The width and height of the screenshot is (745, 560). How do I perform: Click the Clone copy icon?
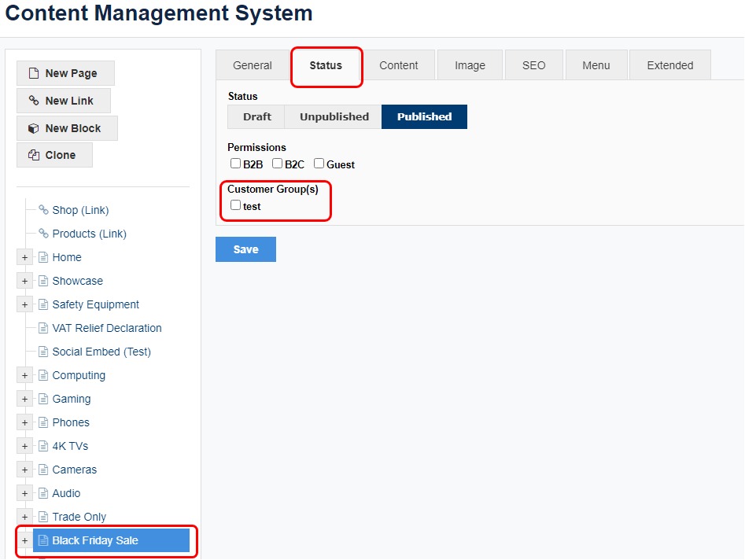[x=34, y=155]
